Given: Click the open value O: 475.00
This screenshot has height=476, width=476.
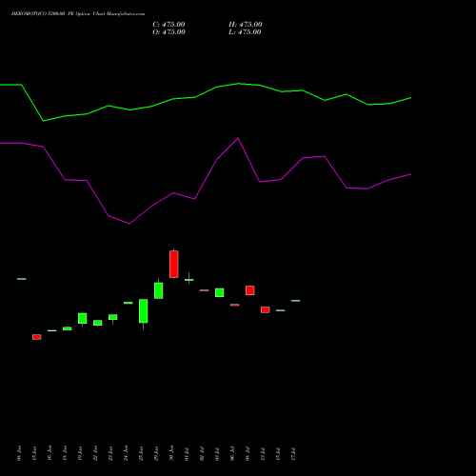Looking at the screenshot, I should [x=169, y=32].
